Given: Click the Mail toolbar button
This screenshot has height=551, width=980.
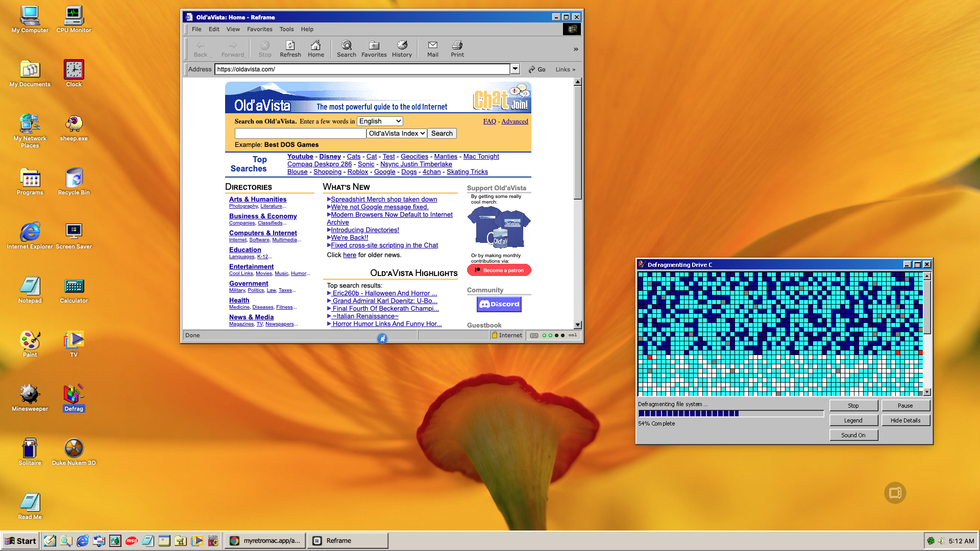Looking at the screenshot, I should click(433, 49).
